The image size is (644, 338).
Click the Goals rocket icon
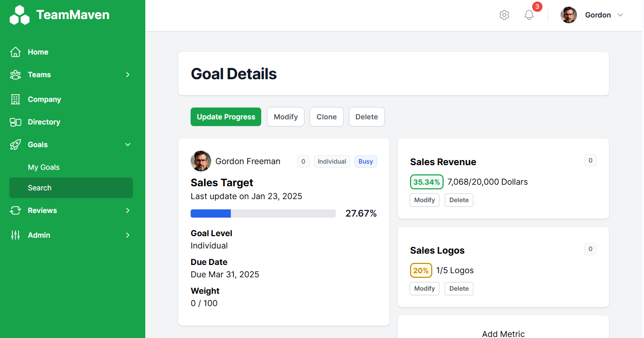coord(15,145)
